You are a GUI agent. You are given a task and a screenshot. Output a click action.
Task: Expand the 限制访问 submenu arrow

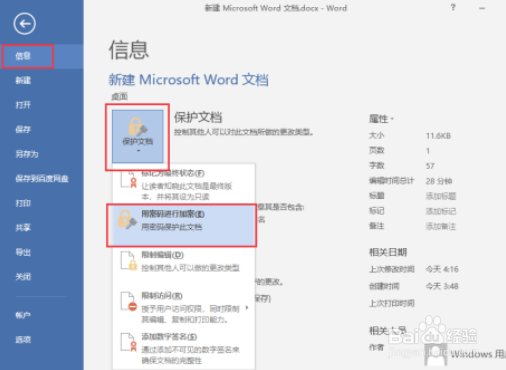[x=247, y=308]
